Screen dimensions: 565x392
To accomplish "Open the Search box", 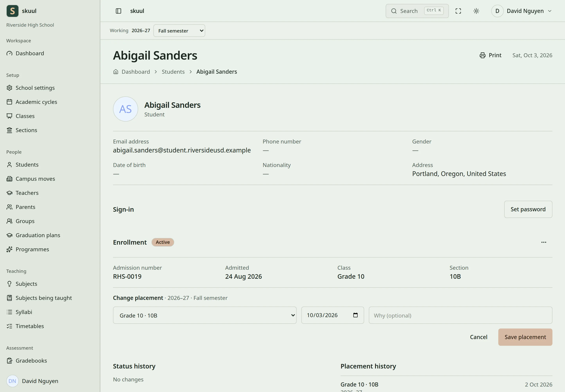I will tap(417, 11).
